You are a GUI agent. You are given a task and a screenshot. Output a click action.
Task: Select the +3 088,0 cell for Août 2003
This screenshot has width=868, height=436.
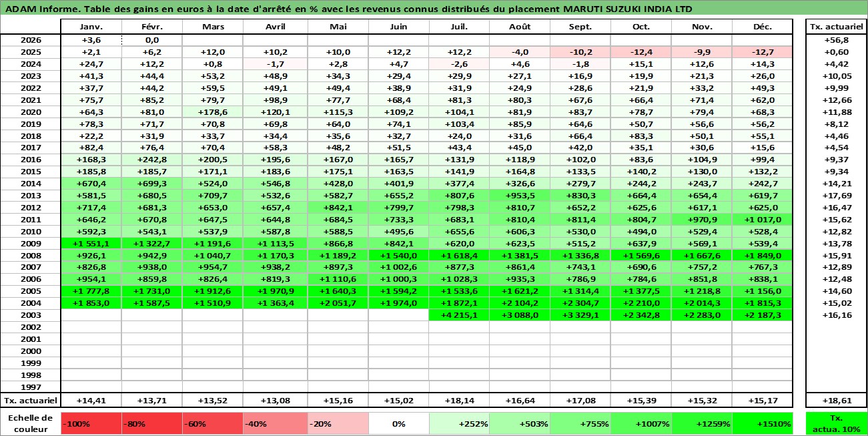pos(520,315)
